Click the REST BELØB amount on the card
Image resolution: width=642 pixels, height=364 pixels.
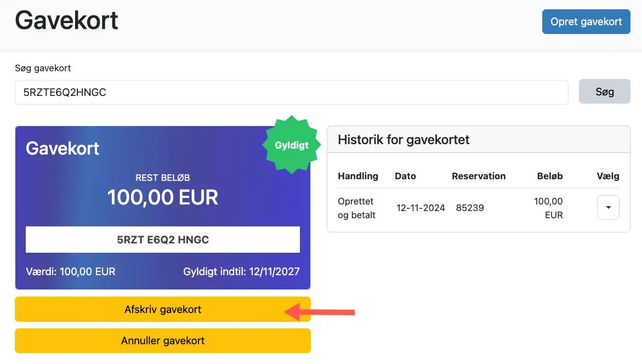coord(162,197)
